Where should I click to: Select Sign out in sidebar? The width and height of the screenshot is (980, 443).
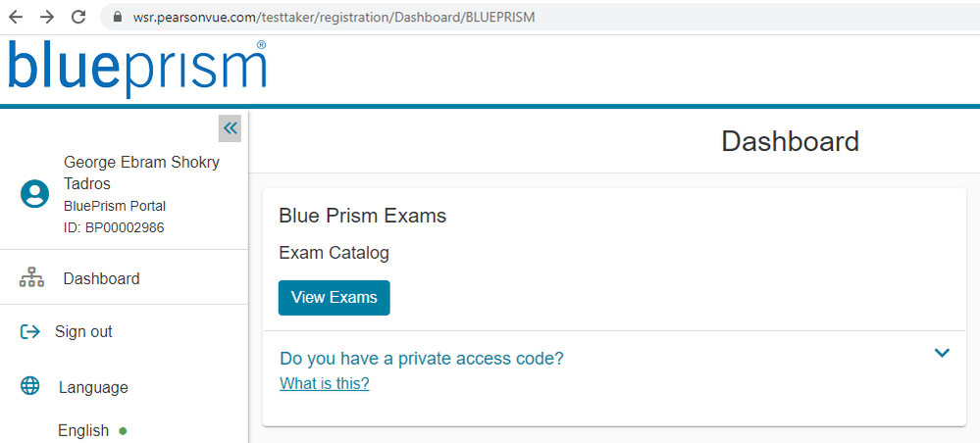(83, 332)
